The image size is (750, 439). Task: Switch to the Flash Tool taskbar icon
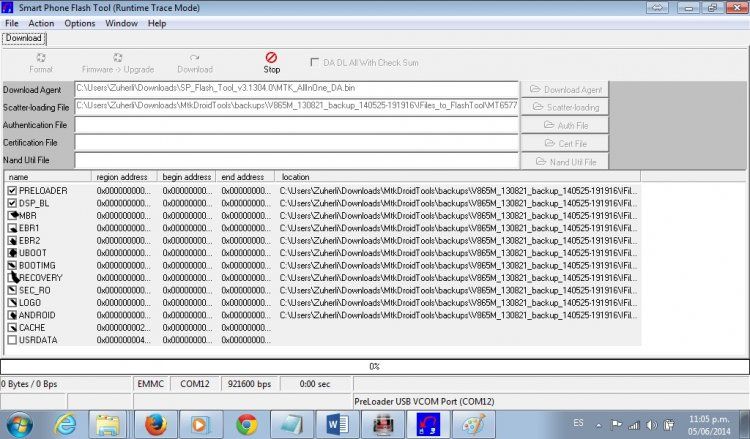pos(428,424)
